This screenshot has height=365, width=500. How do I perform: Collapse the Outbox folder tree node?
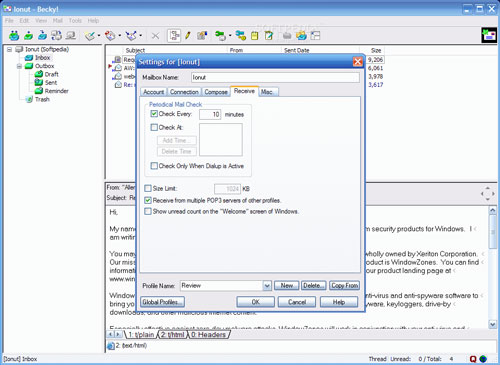pos(19,66)
